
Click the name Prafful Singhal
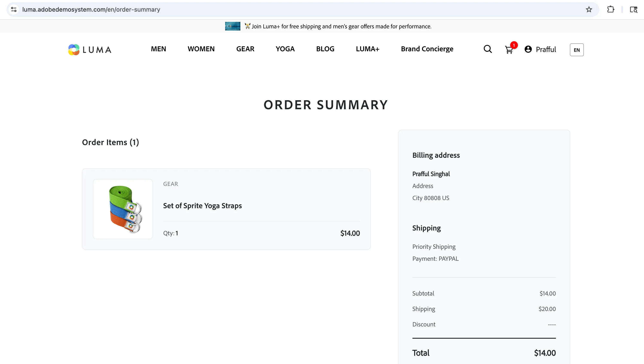click(x=431, y=174)
